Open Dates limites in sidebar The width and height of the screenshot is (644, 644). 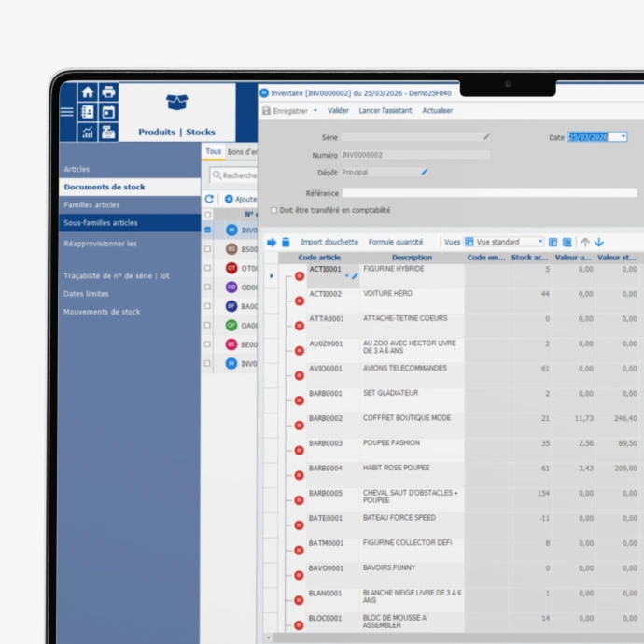(x=86, y=294)
